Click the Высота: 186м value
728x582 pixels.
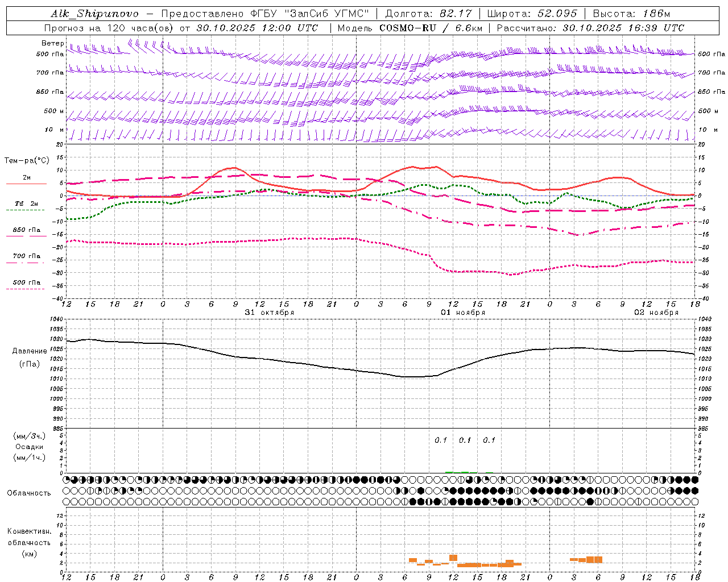pyautogui.click(x=631, y=14)
